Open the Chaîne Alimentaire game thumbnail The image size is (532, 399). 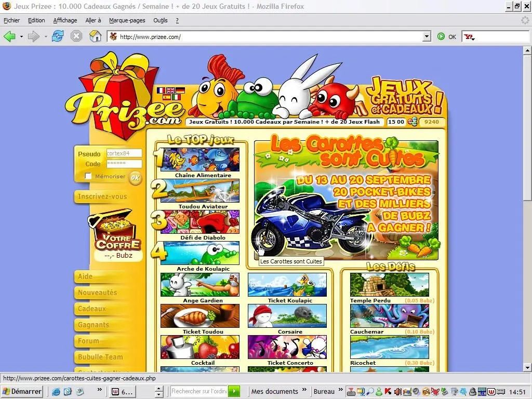click(200, 160)
